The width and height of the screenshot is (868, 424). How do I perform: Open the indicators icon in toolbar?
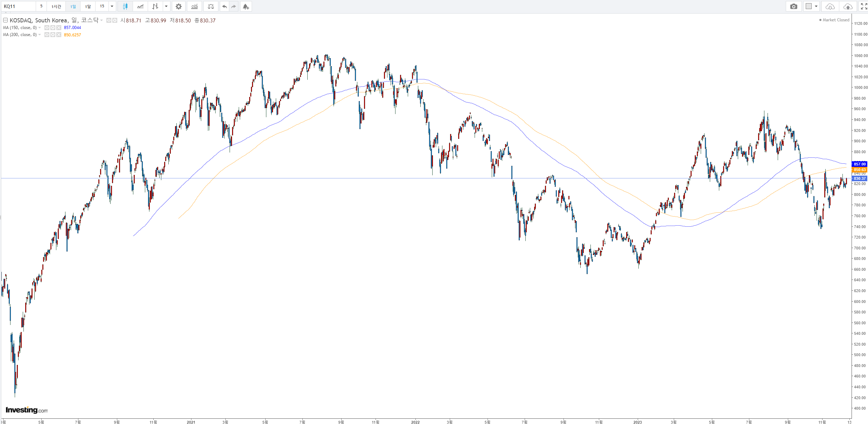194,6
